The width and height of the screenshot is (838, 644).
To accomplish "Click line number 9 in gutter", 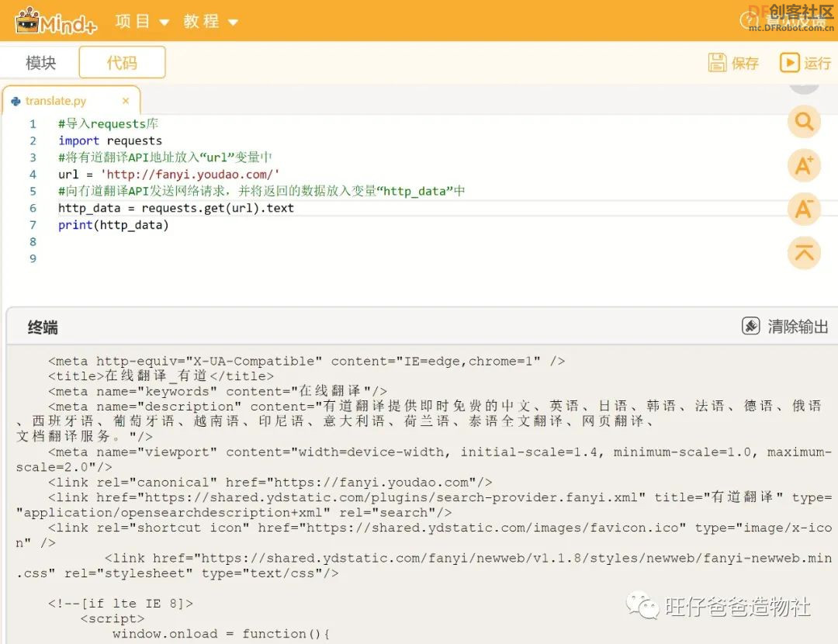I will [33, 258].
